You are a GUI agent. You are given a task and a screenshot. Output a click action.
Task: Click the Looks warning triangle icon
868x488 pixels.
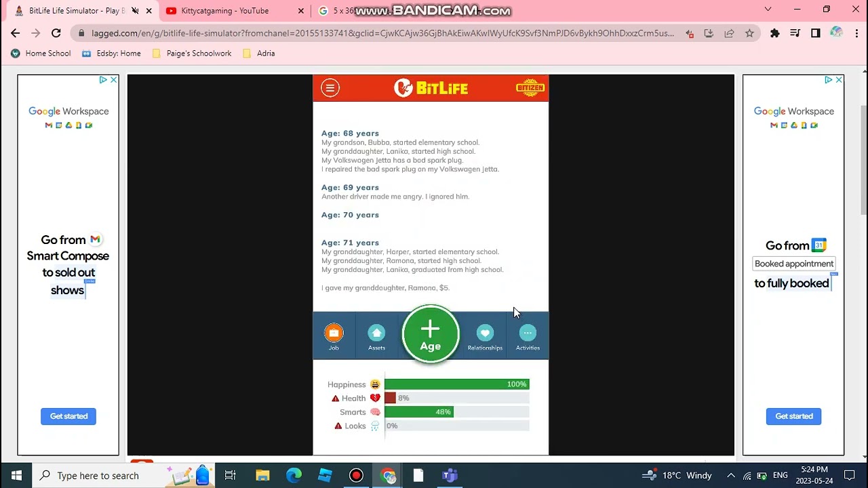pos(338,426)
